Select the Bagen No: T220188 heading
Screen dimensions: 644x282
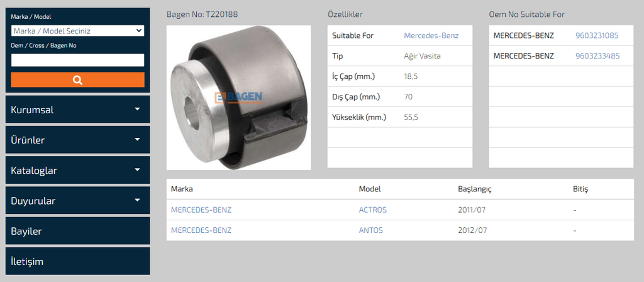pyautogui.click(x=202, y=14)
